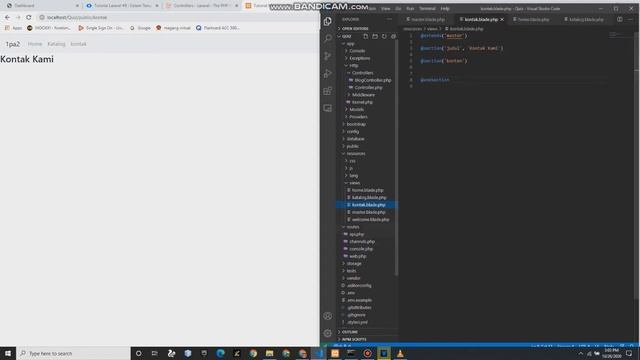Go forward in the browser

[18, 17]
